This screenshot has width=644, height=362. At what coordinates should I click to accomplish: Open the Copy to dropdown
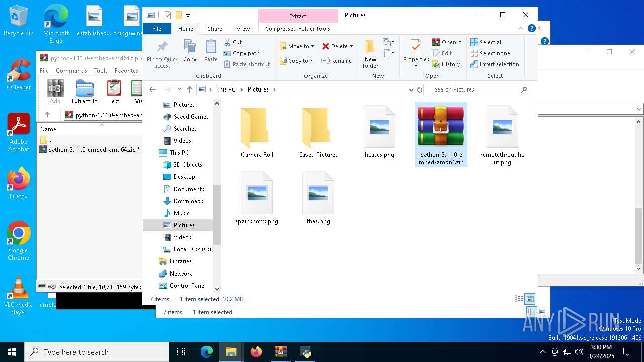297,61
